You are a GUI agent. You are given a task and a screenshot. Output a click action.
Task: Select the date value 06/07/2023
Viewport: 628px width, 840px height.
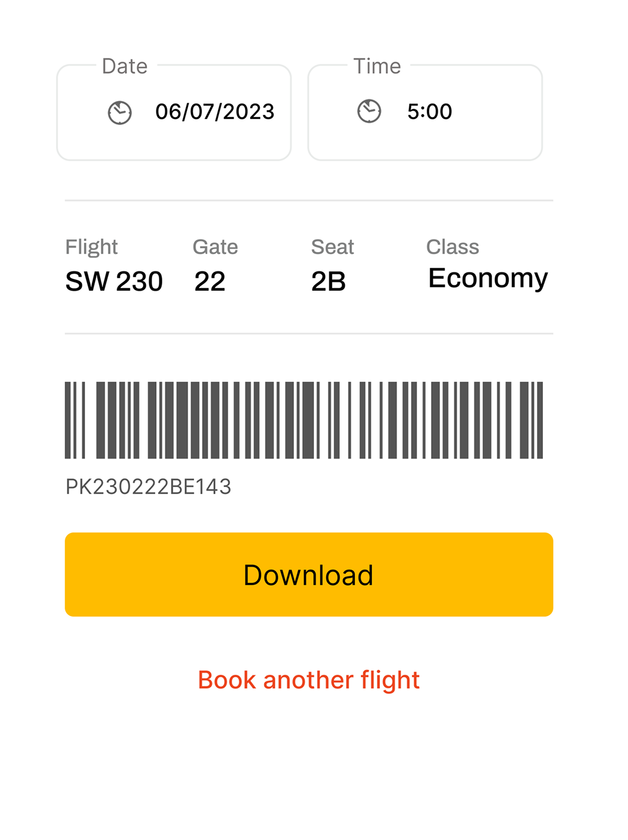(x=215, y=112)
